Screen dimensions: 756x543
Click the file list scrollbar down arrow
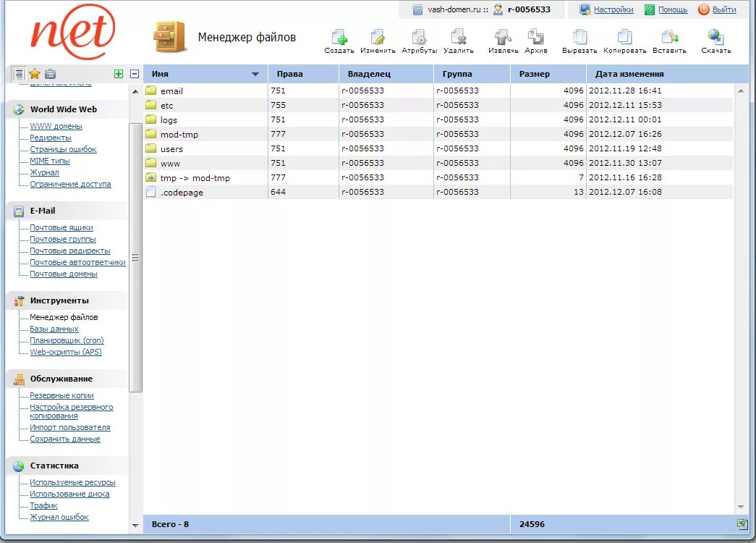tap(741, 506)
